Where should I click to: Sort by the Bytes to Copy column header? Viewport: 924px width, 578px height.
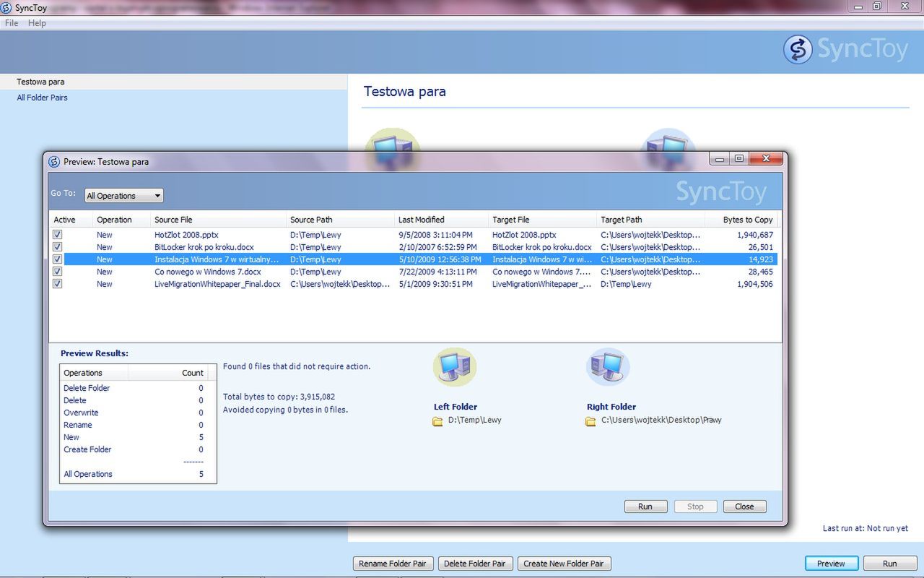(x=741, y=220)
